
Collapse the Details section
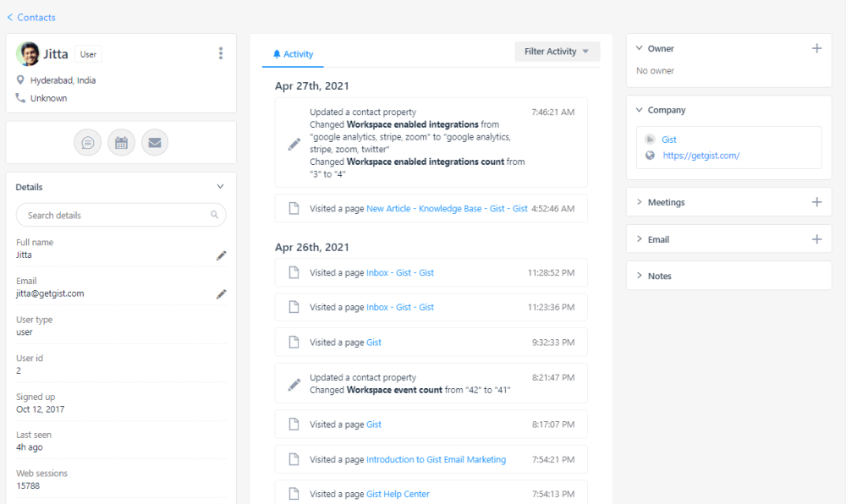[220, 187]
